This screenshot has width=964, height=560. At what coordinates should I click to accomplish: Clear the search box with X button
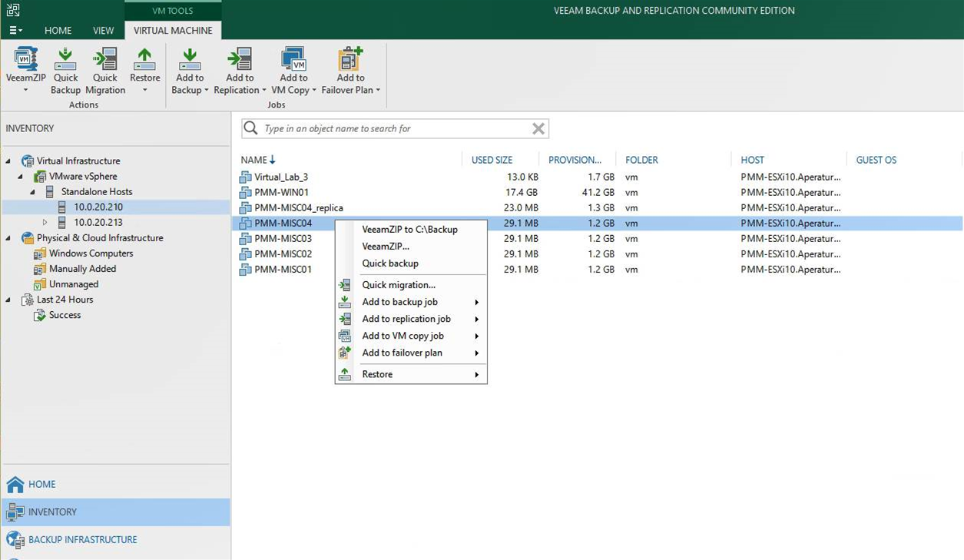[x=538, y=128]
